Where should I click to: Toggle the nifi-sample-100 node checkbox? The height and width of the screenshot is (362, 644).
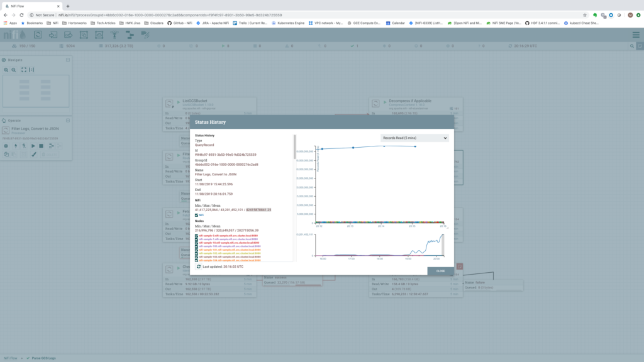(197, 246)
